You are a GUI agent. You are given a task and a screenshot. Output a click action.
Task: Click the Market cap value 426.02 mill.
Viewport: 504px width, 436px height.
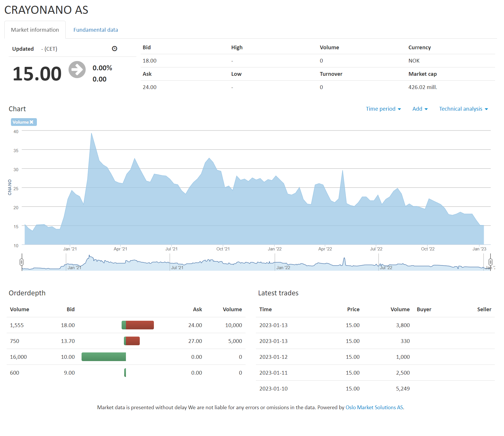[x=423, y=87]
